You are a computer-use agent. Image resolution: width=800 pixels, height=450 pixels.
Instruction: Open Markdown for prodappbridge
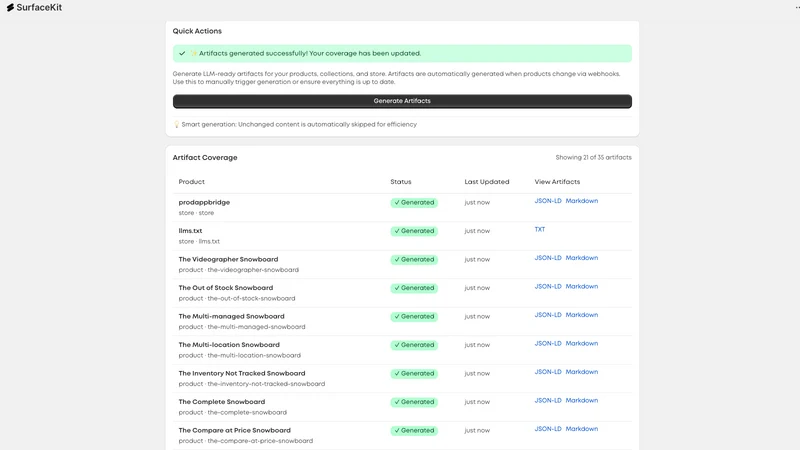pos(582,201)
